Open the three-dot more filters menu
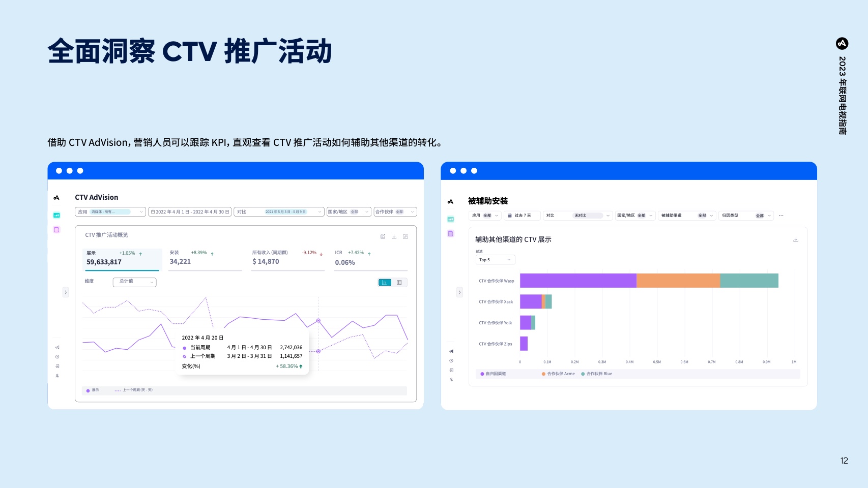The height and width of the screenshot is (488, 868). pos(781,216)
